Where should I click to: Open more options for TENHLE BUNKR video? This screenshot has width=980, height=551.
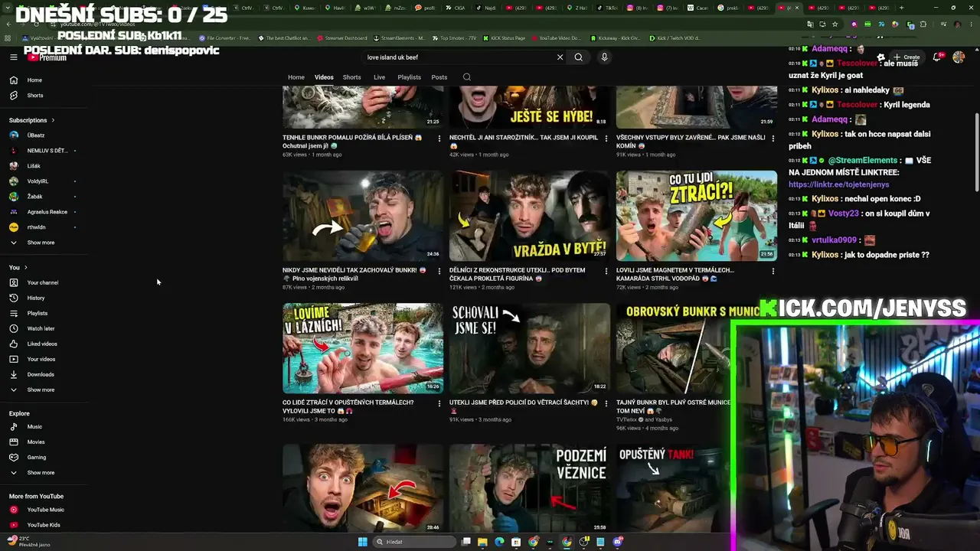[439, 139]
